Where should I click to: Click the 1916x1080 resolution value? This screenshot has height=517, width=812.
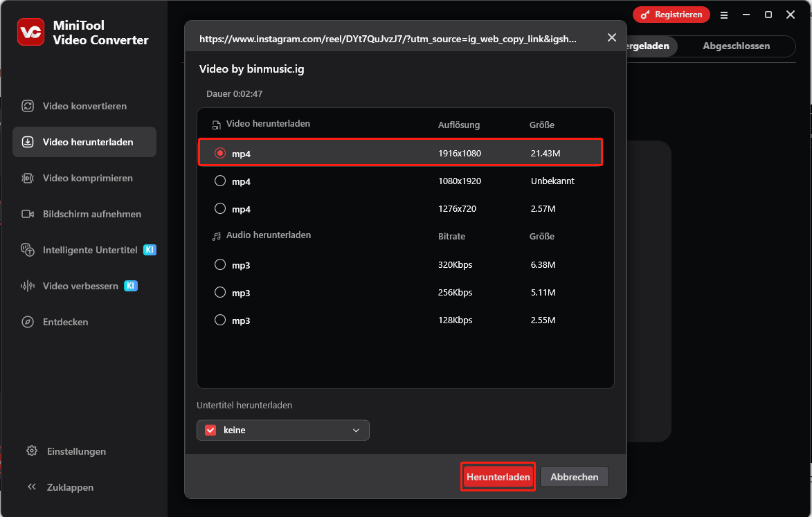click(460, 153)
